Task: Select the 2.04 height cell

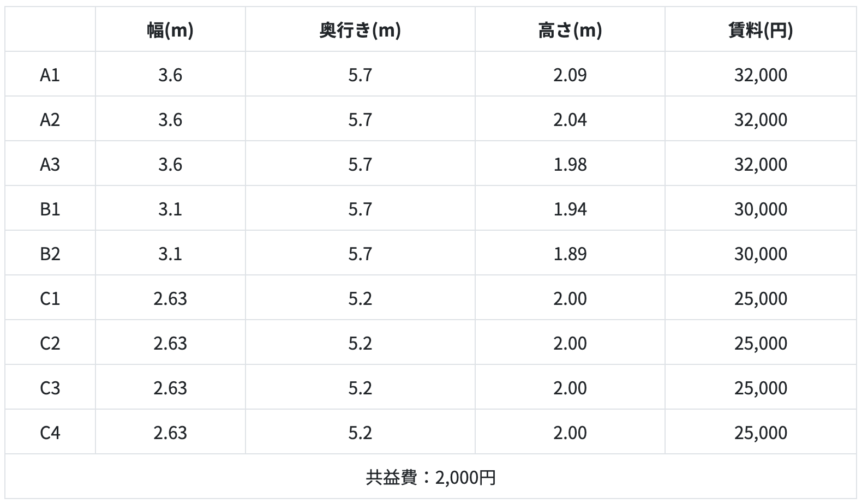Action: click(x=570, y=119)
